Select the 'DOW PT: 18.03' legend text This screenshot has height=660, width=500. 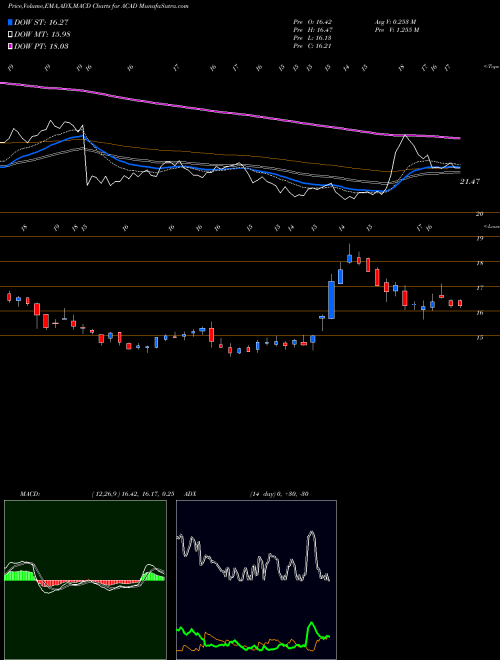click(x=41, y=46)
